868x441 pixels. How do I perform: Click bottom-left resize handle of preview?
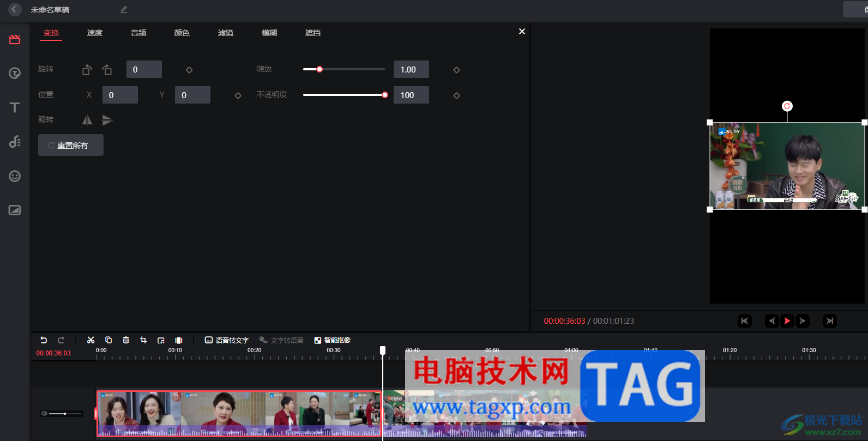coord(710,209)
